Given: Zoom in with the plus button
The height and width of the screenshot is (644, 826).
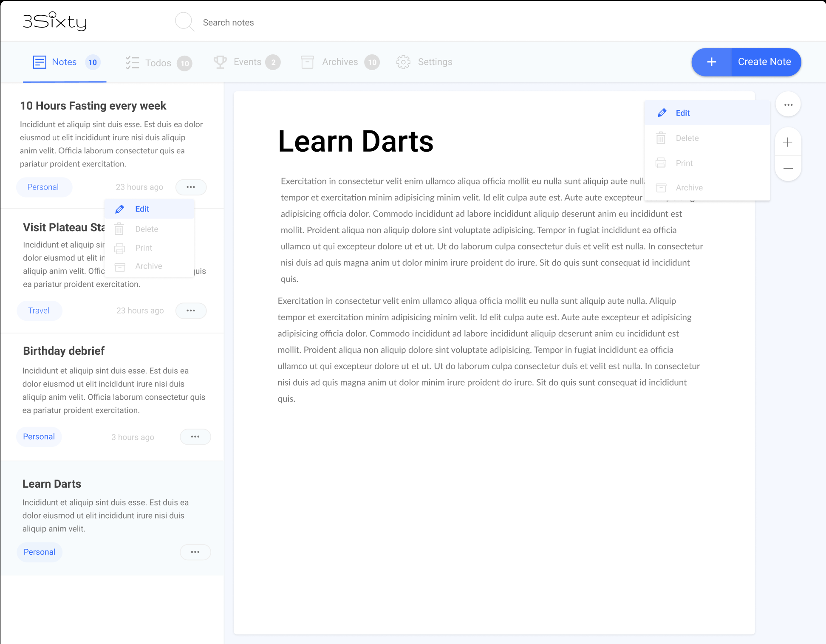Looking at the screenshot, I should 788,142.
